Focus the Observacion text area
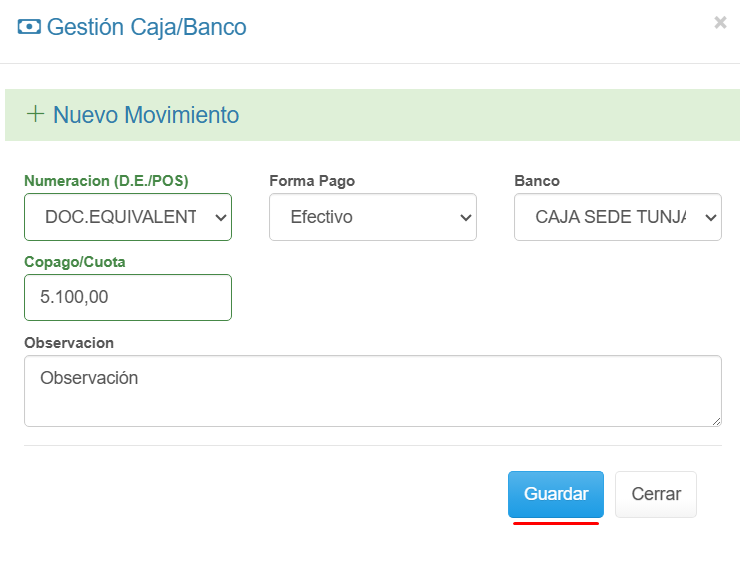 click(x=372, y=390)
